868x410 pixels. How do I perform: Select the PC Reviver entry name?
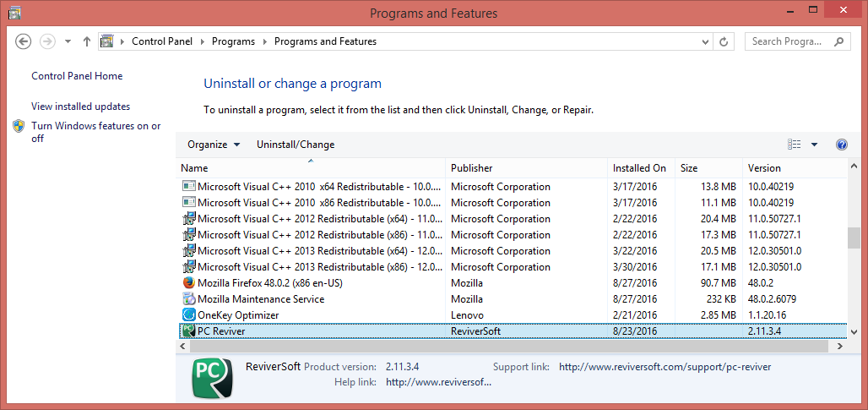(x=221, y=331)
